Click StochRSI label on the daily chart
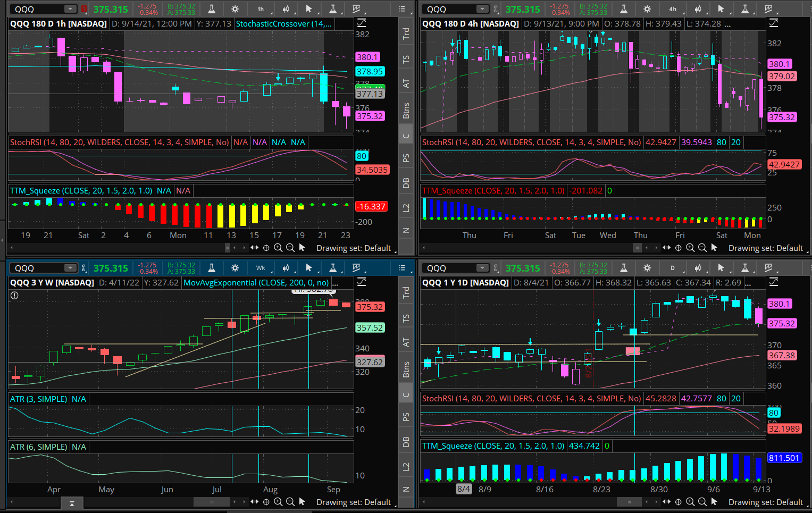Viewport: 812px width, 513px height. coord(532,398)
